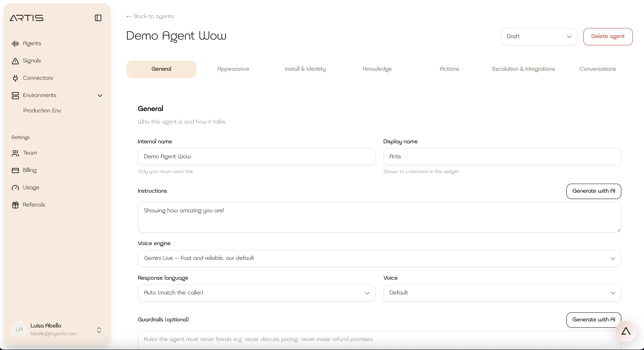This screenshot has width=644, height=350.
Task: Open the Draft status dropdown
Action: pyautogui.click(x=539, y=36)
